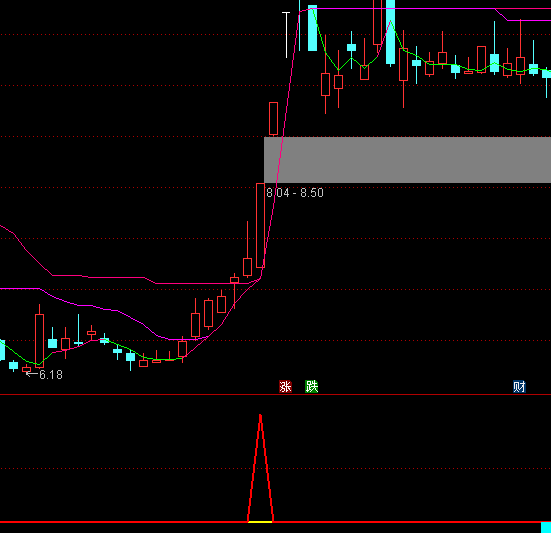The image size is (551, 533).
Task: Click the red 涨 marker icon
Action: click(285, 386)
